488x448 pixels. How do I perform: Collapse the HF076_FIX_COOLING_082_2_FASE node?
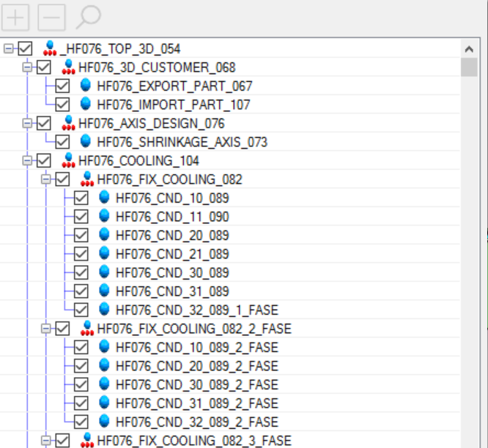(x=45, y=329)
